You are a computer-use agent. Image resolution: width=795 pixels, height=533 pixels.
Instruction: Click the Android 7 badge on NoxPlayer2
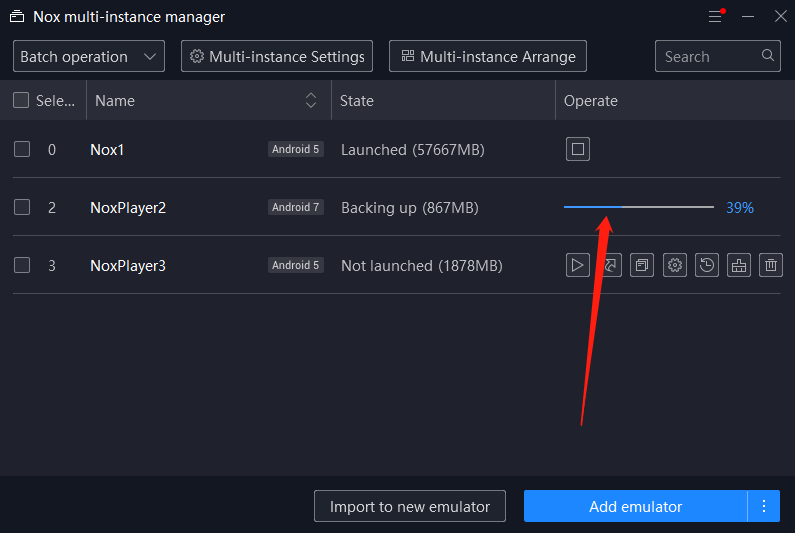[x=296, y=207]
